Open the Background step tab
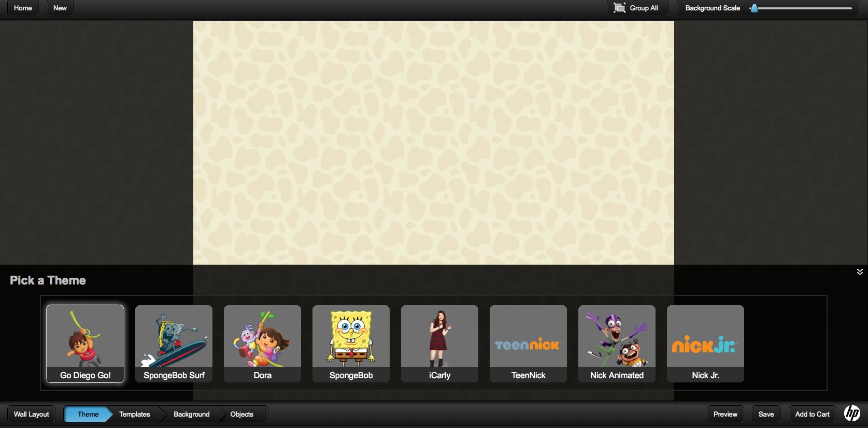Image resolution: width=868 pixels, height=428 pixels. tap(192, 414)
